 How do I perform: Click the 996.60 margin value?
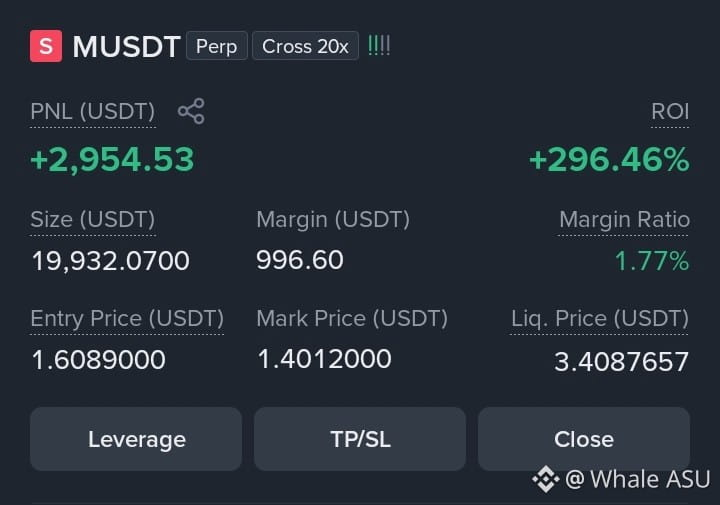click(300, 260)
